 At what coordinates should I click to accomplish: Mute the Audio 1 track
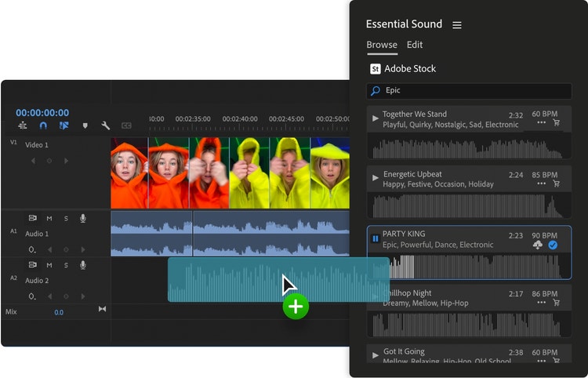(x=49, y=218)
